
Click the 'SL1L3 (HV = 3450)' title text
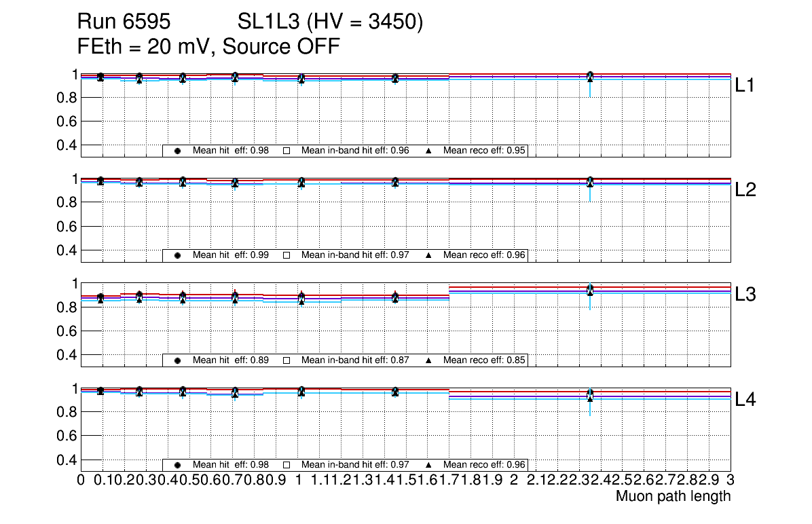pyautogui.click(x=331, y=23)
